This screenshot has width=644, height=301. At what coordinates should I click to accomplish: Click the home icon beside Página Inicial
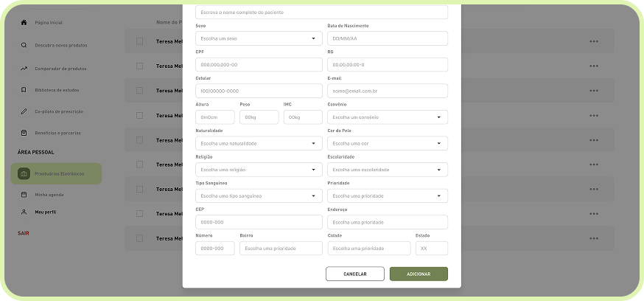(x=24, y=23)
